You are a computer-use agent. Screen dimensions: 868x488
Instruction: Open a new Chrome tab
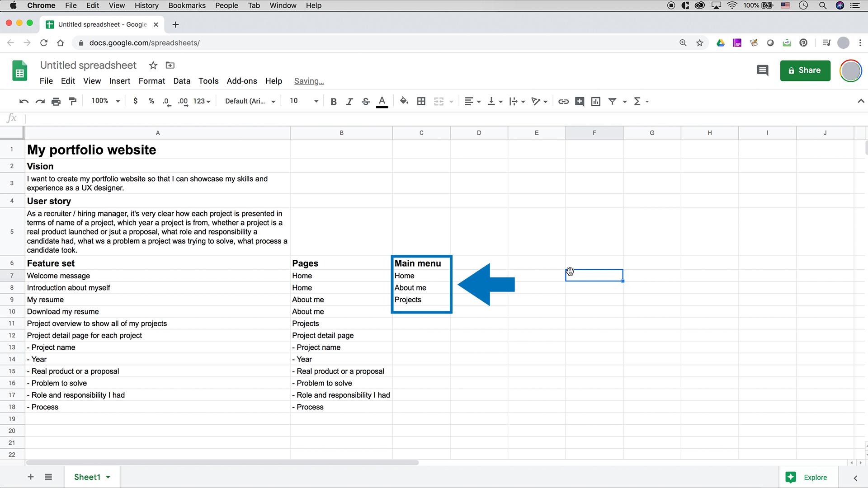(176, 24)
